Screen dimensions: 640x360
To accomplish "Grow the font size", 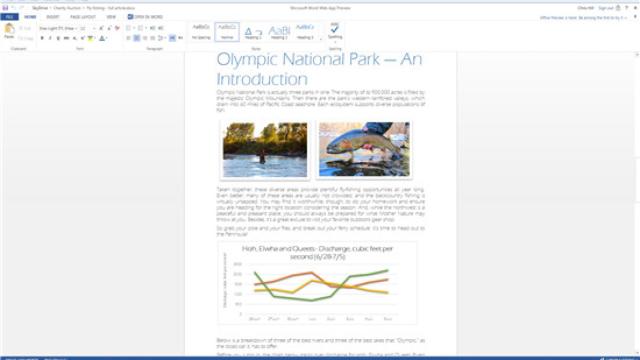I will click(x=101, y=28).
